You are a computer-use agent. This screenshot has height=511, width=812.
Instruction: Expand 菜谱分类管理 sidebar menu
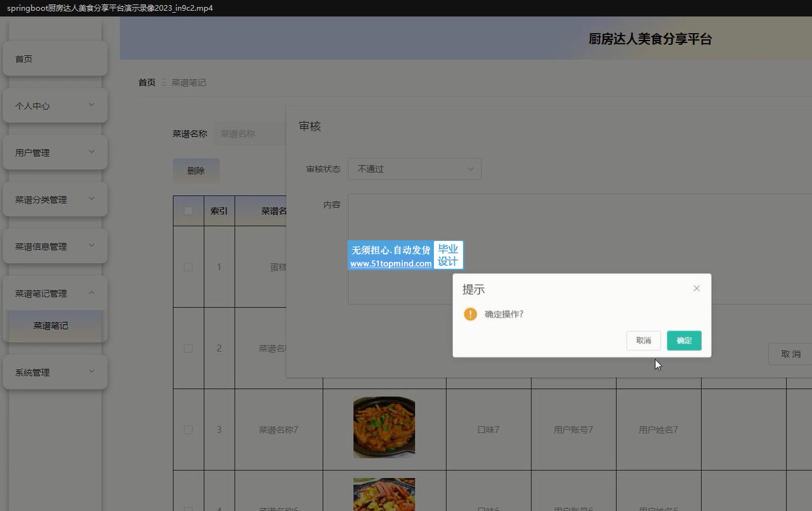click(55, 200)
